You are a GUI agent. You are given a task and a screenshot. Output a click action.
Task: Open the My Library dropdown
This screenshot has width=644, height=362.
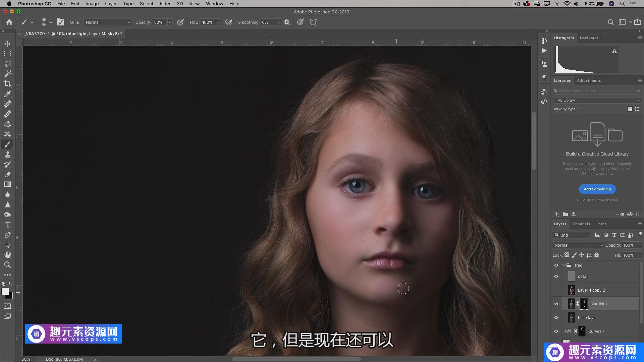(x=598, y=100)
